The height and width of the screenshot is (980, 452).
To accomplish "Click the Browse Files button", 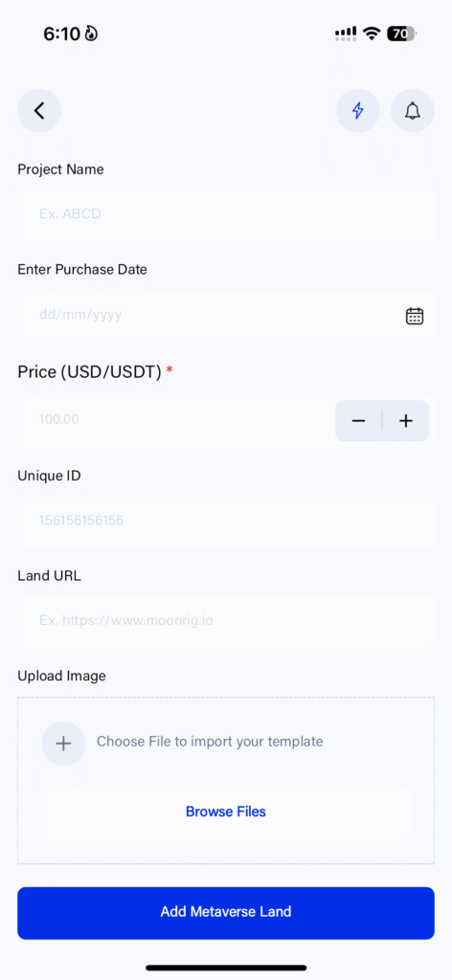I will click(x=226, y=812).
